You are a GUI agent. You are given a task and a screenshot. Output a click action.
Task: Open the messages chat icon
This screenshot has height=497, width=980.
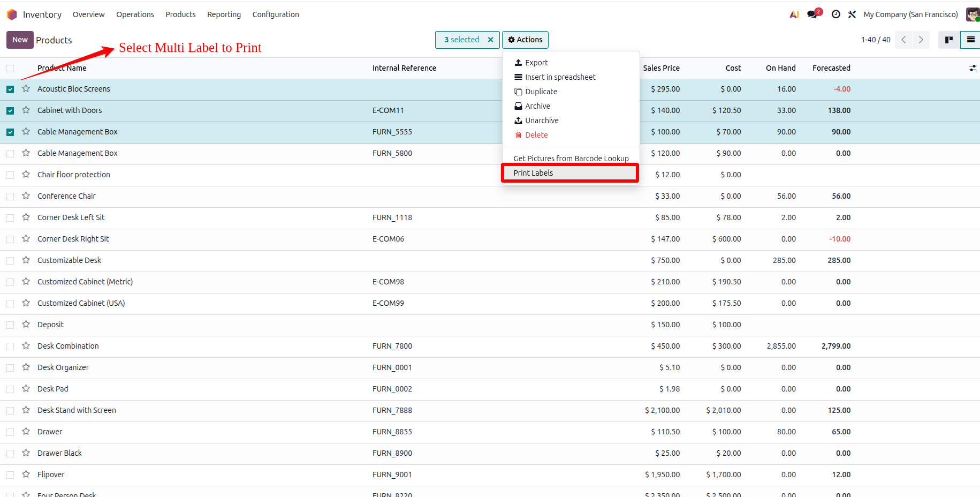click(814, 13)
